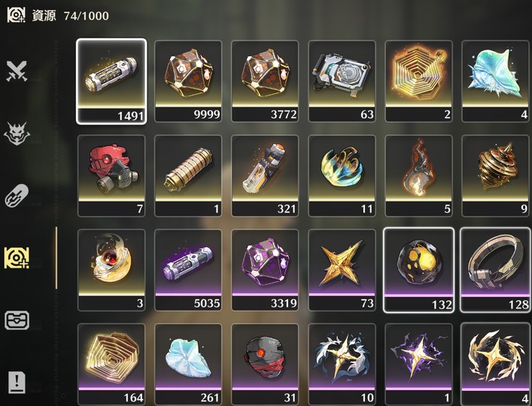Select the purple polyhedron item counting 3319

(265, 270)
